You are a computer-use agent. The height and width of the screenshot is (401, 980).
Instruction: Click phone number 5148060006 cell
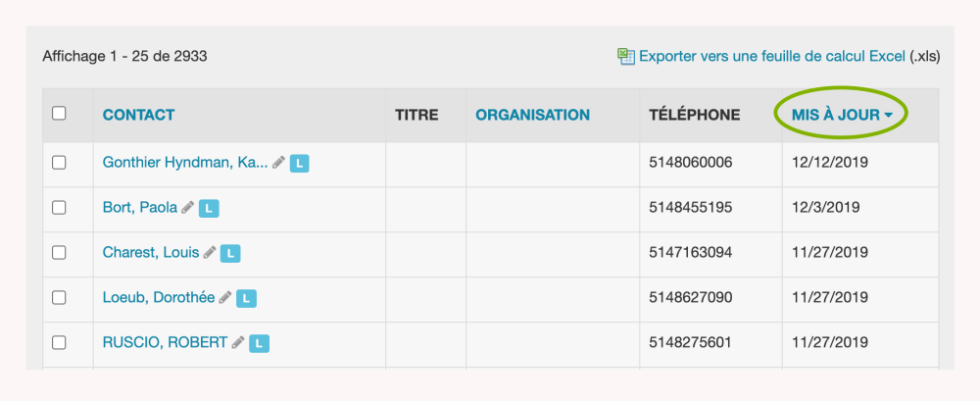click(x=691, y=163)
